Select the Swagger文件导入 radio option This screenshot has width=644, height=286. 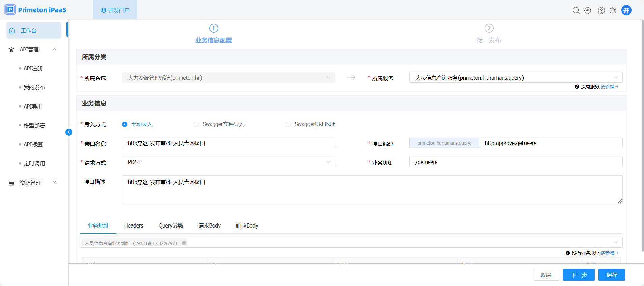click(196, 124)
